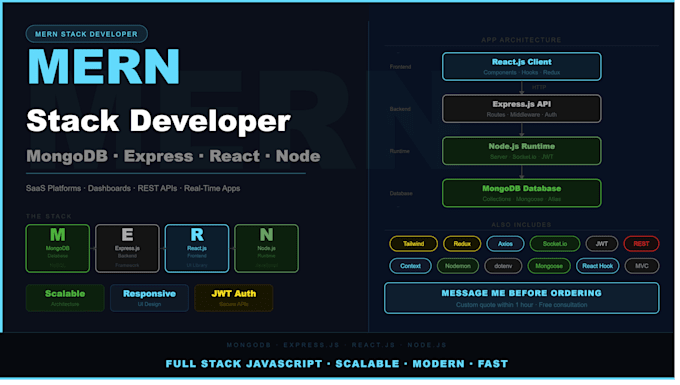Click Message Me Before Ordering banner

coord(522,298)
